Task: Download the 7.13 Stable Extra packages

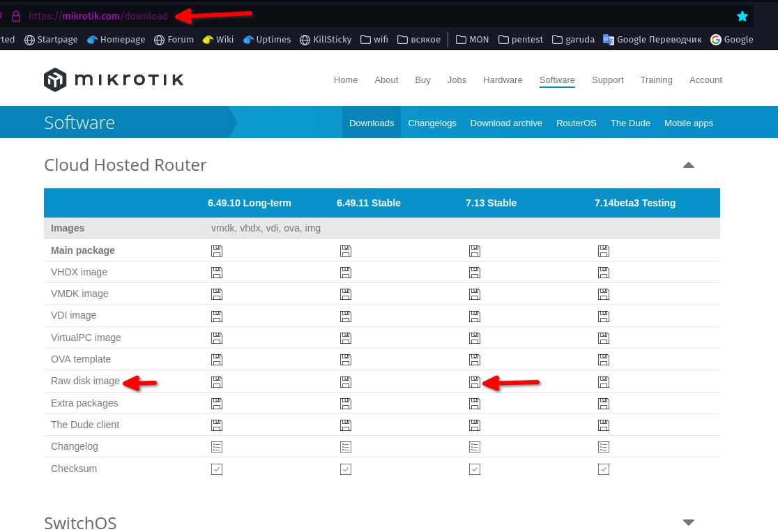Action: tap(475, 403)
